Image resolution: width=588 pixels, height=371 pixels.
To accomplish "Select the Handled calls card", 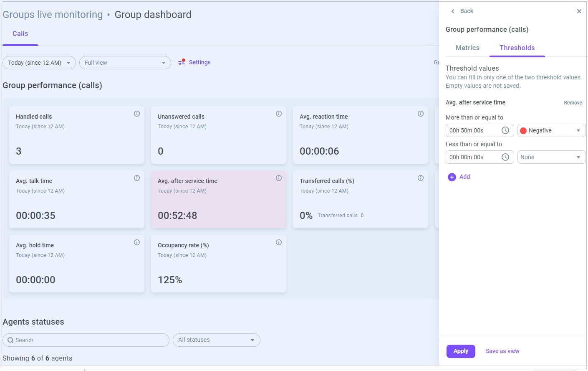I will point(77,135).
